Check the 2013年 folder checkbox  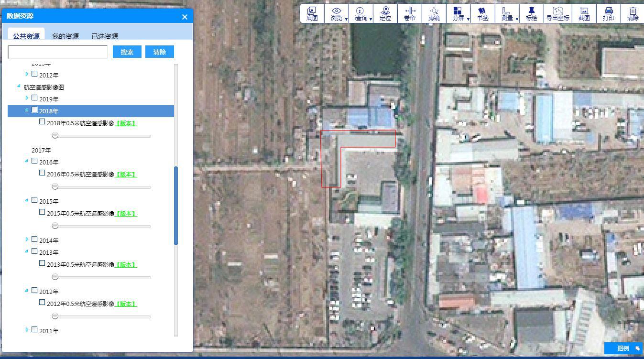34,251
